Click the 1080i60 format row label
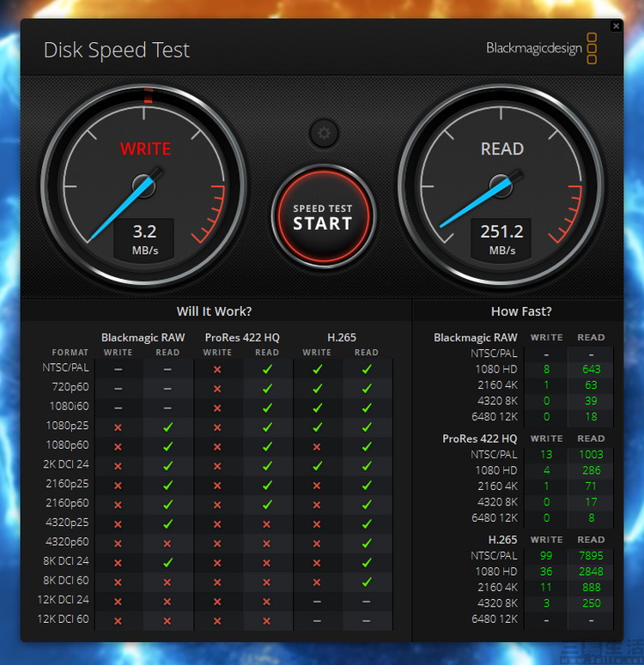 coord(70,407)
